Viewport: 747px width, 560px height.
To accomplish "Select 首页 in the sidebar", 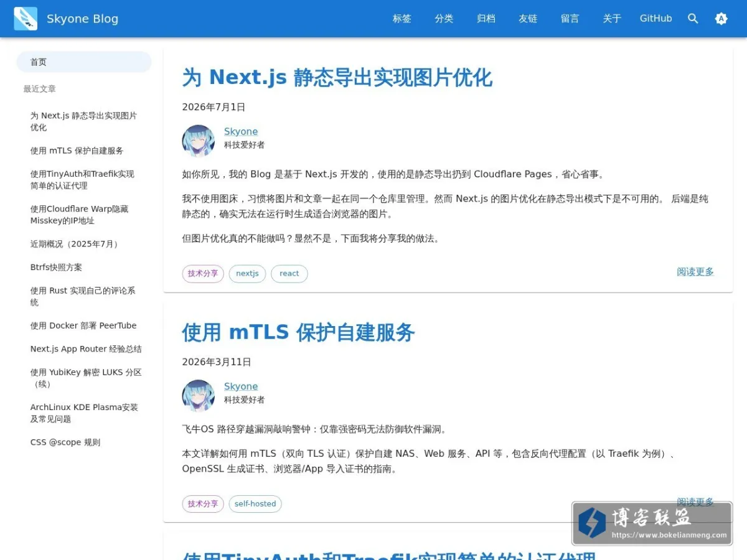I will coord(84,62).
